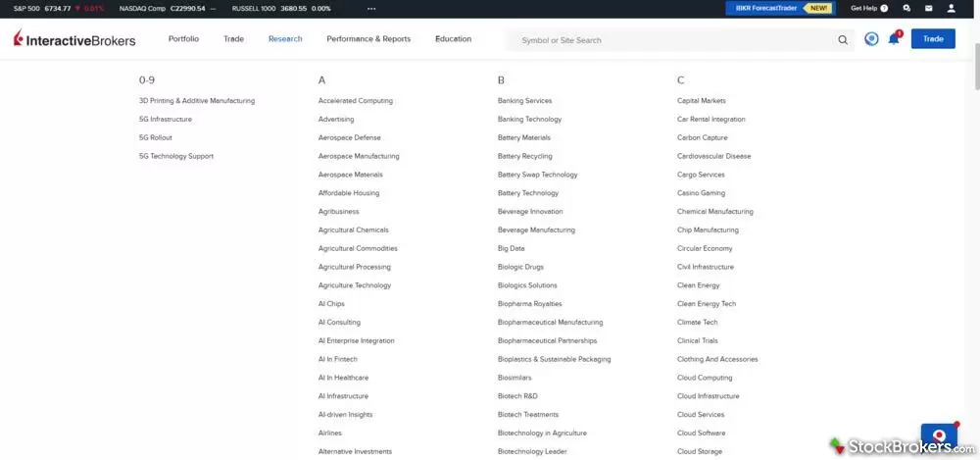Select Aerospace Defense theme
Image resolution: width=980 pixels, height=460 pixels.
[x=350, y=137]
